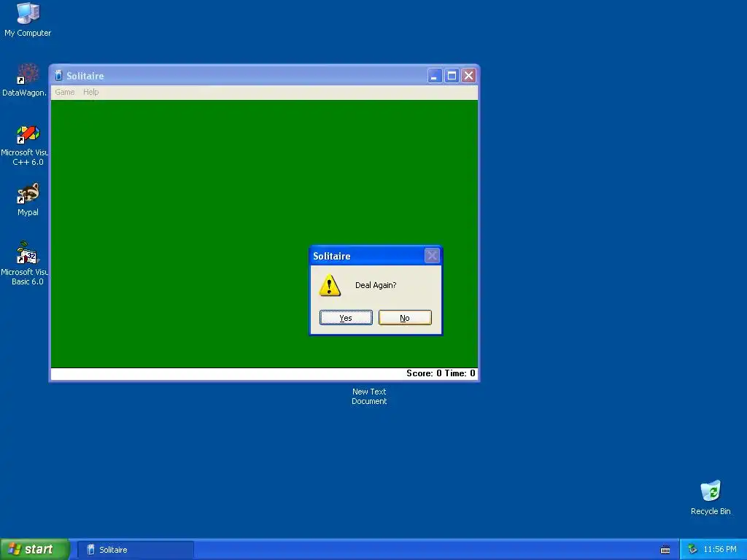Image resolution: width=747 pixels, height=560 pixels.
Task: Click the on-screen keyboard tray icon
Action: point(665,550)
